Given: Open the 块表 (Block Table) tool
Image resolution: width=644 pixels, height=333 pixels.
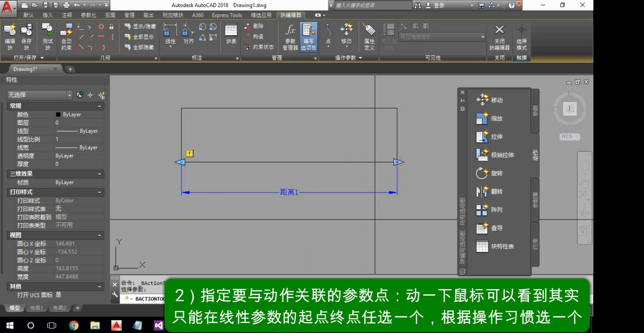Looking at the screenshot, I should [231, 34].
